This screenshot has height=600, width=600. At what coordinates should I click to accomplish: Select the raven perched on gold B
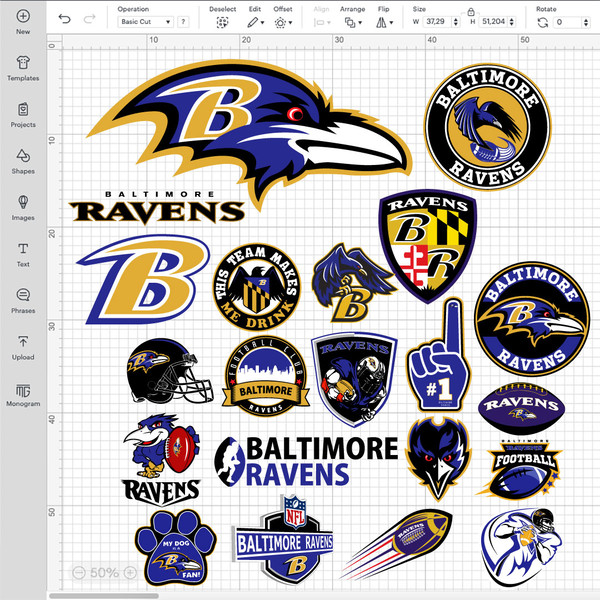353,283
